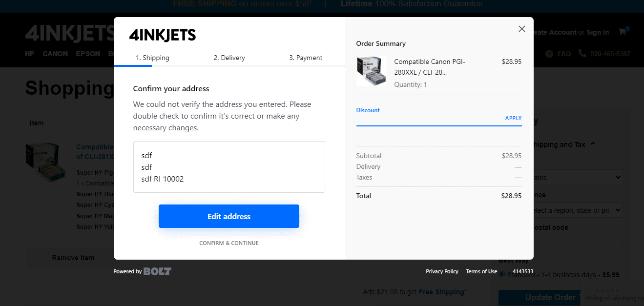Click Free Shipping link below cart
Image resolution: width=644 pixels, height=306 pixels.
point(442,292)
